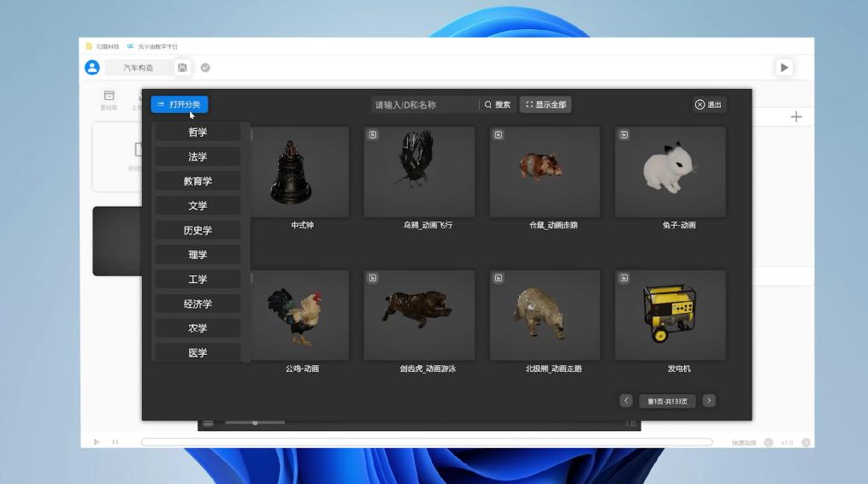Choose the 医学 category
The width and height of the screenshot is (868, 484).
point(198,353)
